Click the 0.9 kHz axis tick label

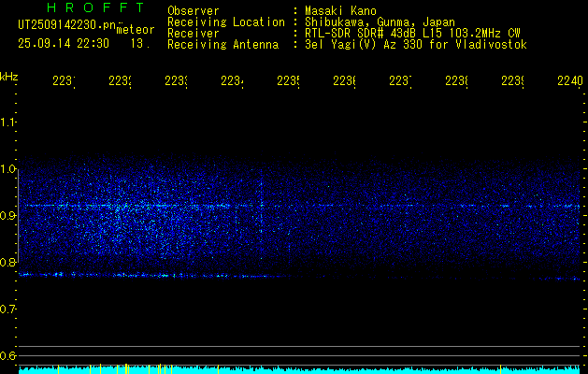(7, 215)
